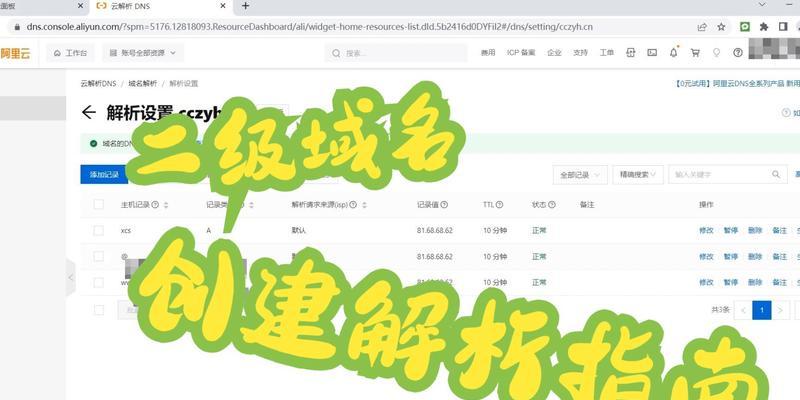Click the 阿里云 logo
The width and height of the screenshot is (800, 400).
coord(15,53)
